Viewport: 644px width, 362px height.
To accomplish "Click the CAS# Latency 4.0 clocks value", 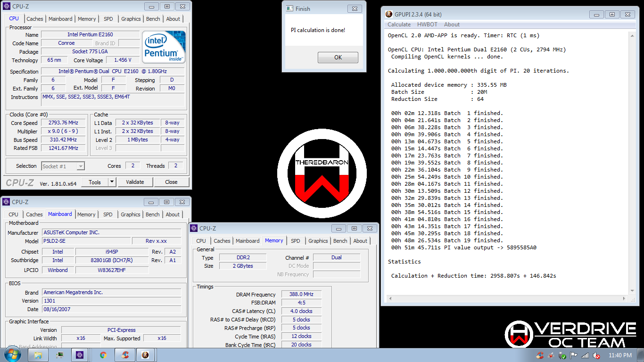I will [302, 311].
